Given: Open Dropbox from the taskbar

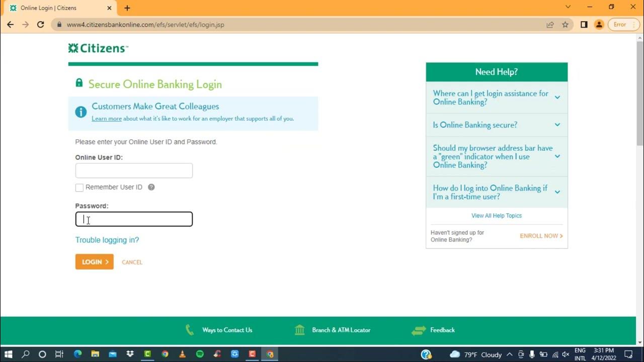Looking at the screenshot, I should click(130, 354).
